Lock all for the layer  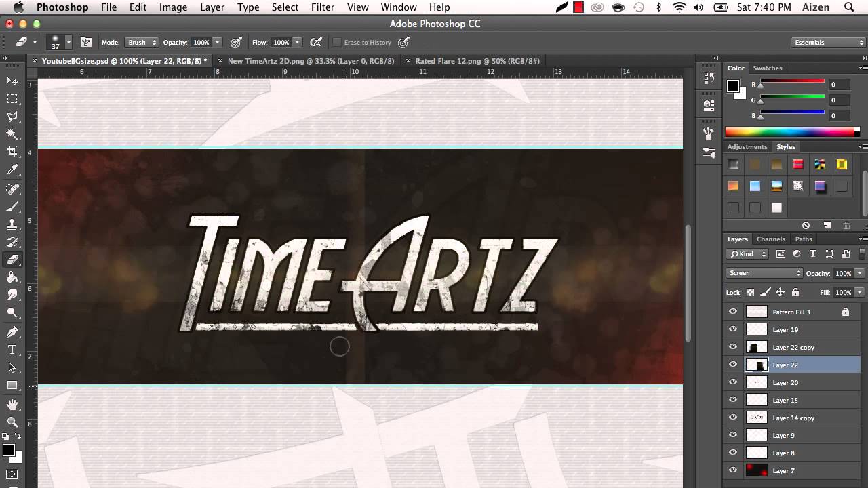pyautogui.click(x=795, y=293)
